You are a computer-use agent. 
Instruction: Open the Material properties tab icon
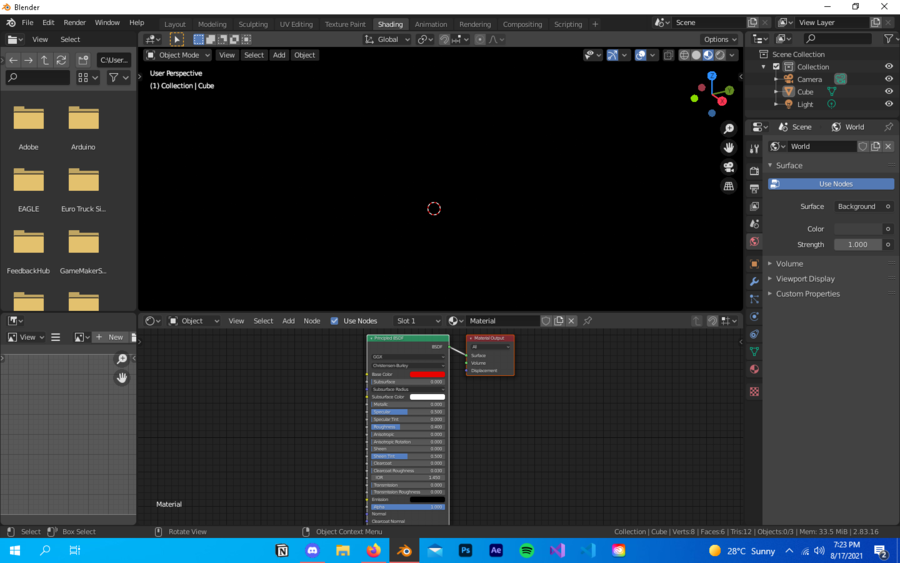(754, 369)
